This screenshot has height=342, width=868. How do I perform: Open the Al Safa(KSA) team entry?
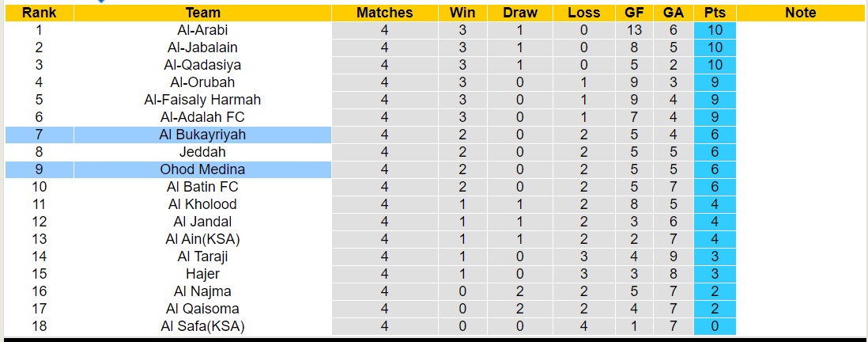point(202,326)
